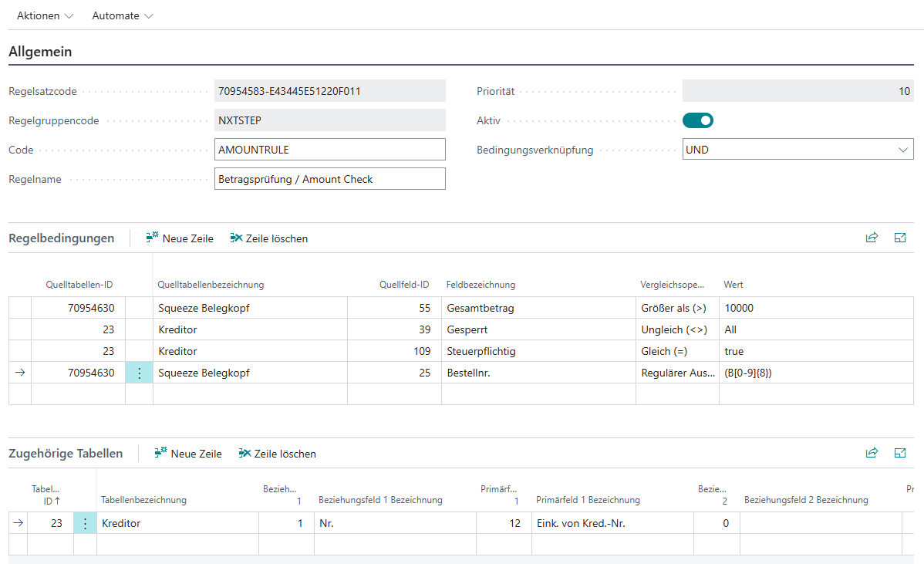Click Zeile löschen in Regelbedingungen
The height and width of the screenshot is (564, 924).
268,238
